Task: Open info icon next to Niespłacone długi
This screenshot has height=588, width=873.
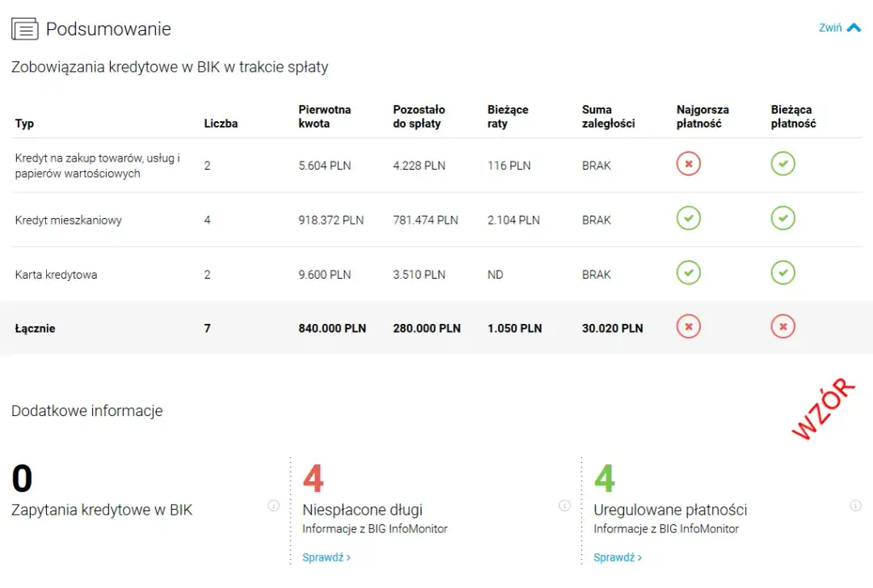Action: point(564,506)
